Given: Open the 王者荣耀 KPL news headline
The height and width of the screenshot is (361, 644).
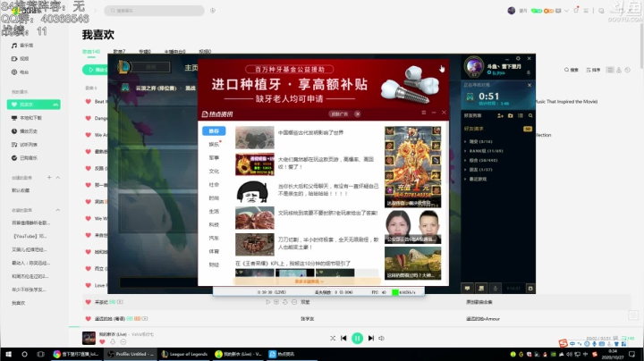Looking at the screenshot, I should (x=292, y=264).
